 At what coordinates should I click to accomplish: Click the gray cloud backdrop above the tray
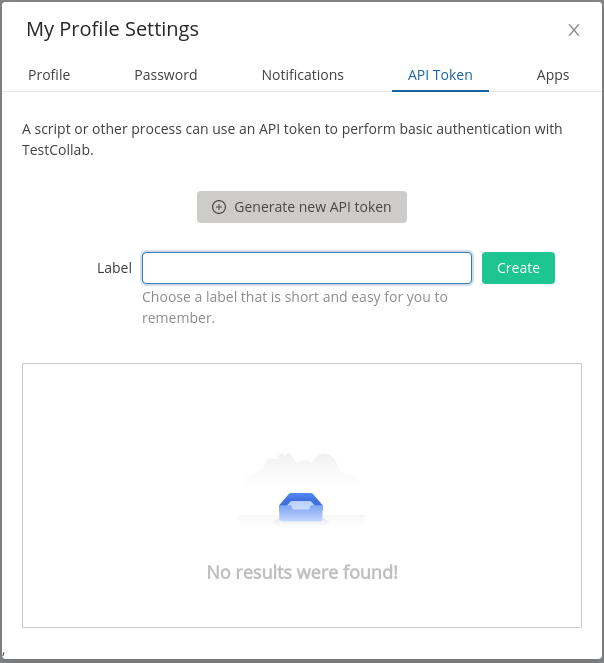pos(301,469)
